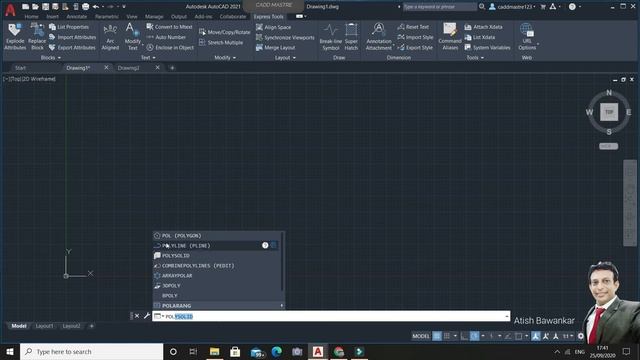Click Import Style in Dimension panel
This screenshot has height=360, width=640.
(415, 37)
